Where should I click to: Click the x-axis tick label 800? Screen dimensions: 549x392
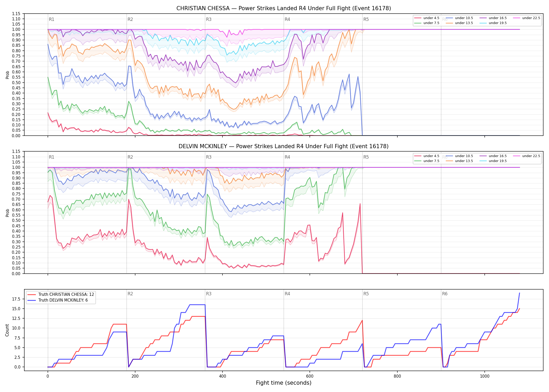397,376
